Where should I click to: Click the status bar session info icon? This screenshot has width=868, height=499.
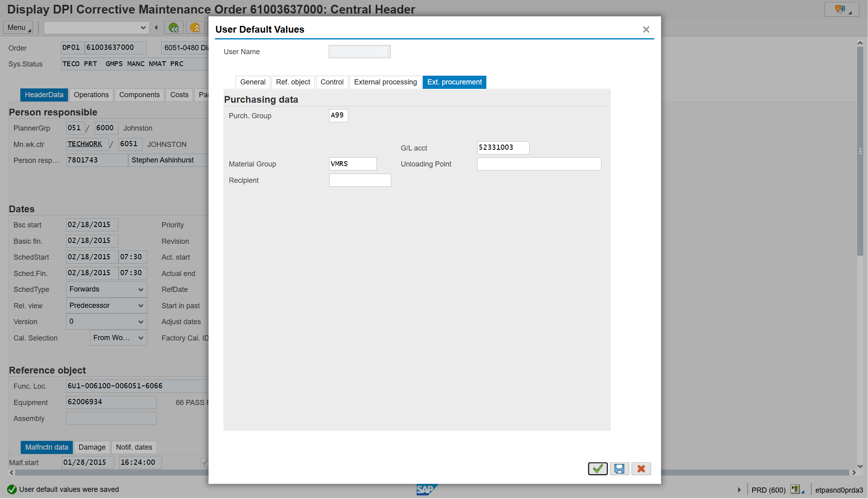[797, 489]
